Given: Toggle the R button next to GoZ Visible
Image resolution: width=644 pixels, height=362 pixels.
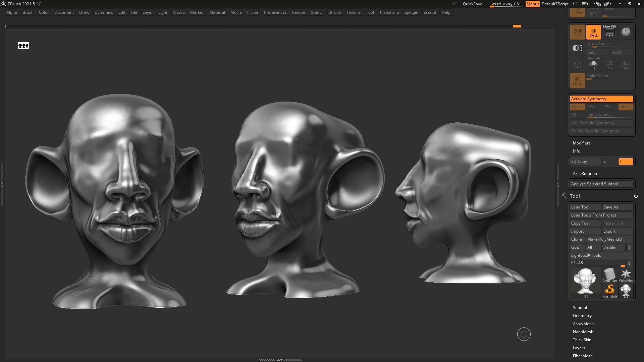Looking at the screenshot, I should pyautogui.click(x=629, y=247).
